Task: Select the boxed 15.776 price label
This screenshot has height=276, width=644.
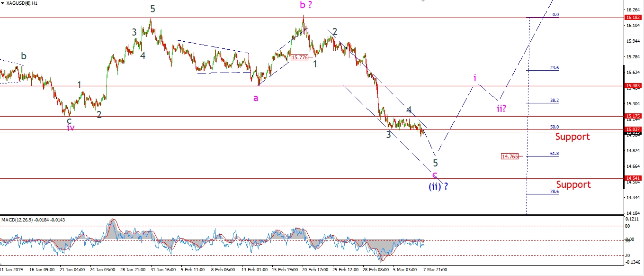Action: pos(299,57)
